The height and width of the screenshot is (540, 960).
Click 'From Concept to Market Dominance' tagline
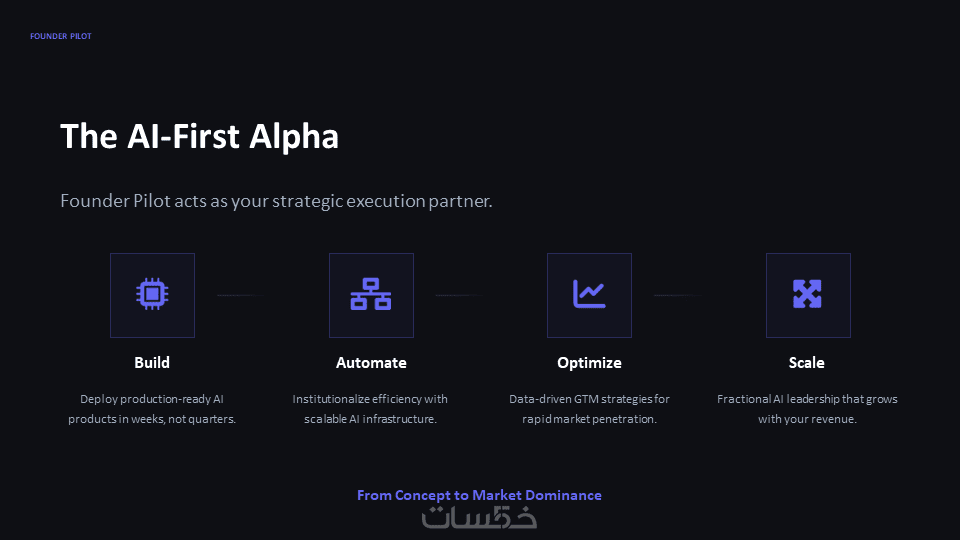[479, 495]
